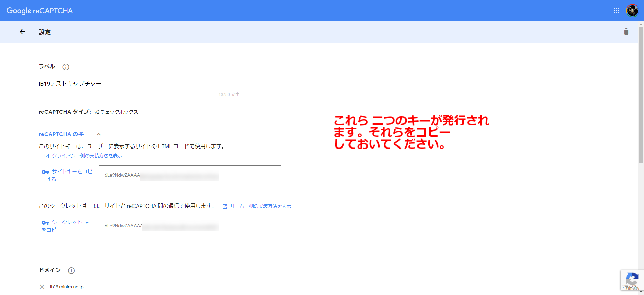This screenshot has height=295, width=644.
Task: Click the label field IB19テストキャプチャー
Action: tap(139, 84)
